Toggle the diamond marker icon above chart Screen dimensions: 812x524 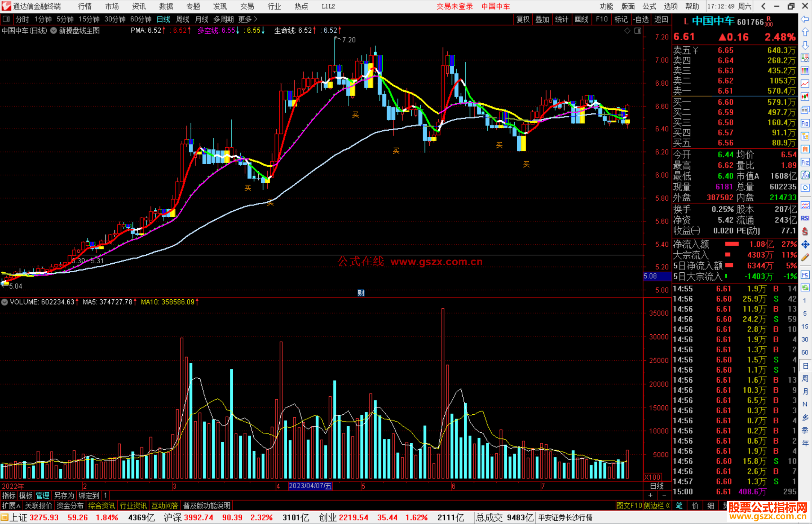tap(627, 31)
